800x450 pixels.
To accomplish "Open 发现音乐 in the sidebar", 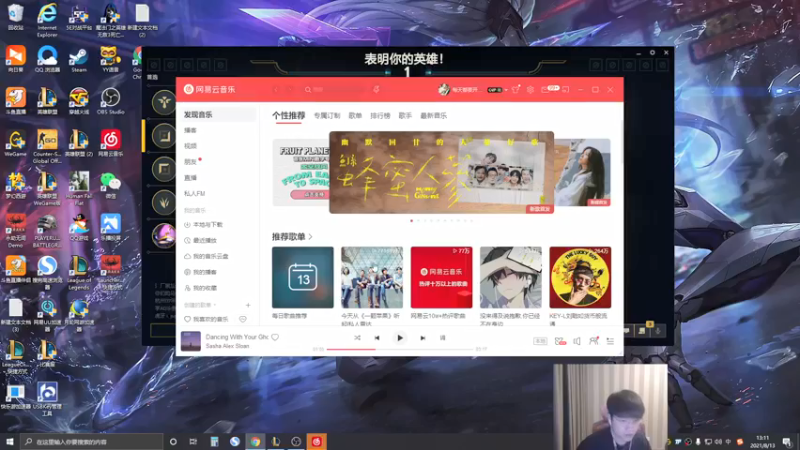I will pos(217,115).
